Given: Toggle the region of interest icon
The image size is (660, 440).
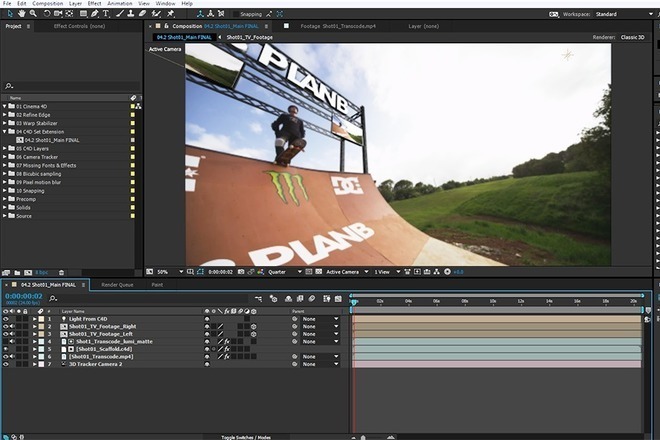Looking at the screenshot, I should coord(308,272).
